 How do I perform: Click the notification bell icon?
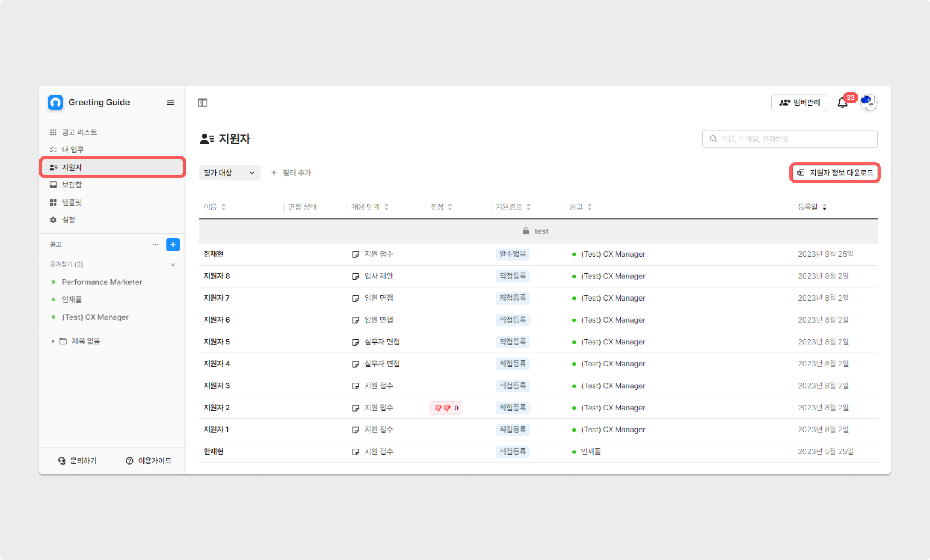[842, 103]
